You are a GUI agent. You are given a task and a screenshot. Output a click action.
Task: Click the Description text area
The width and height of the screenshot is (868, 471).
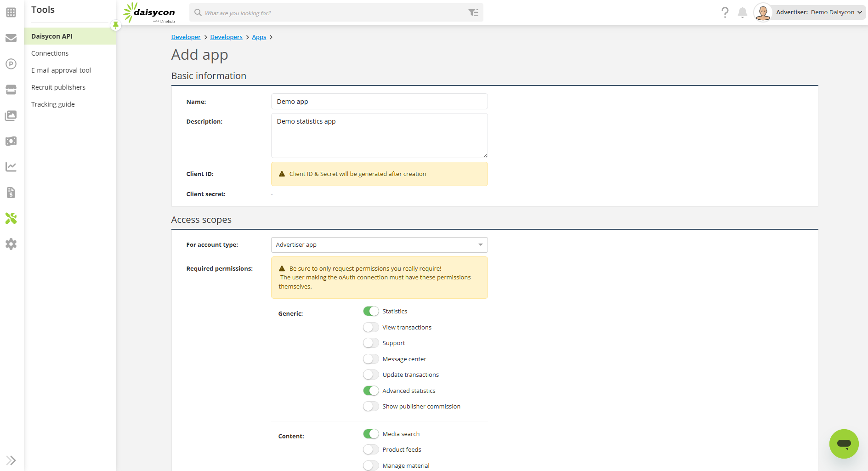[x=379, y=136]
